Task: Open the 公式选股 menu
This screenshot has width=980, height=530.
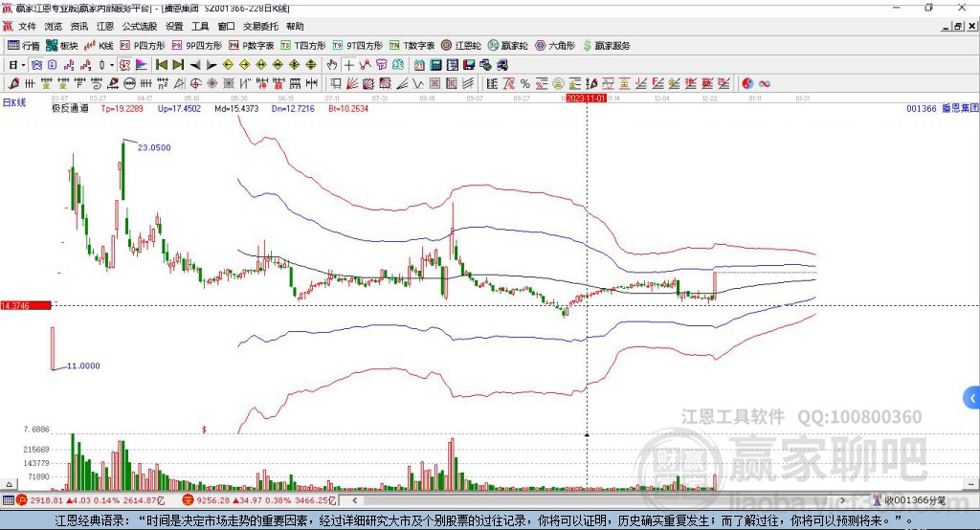Action: [140, 26]
